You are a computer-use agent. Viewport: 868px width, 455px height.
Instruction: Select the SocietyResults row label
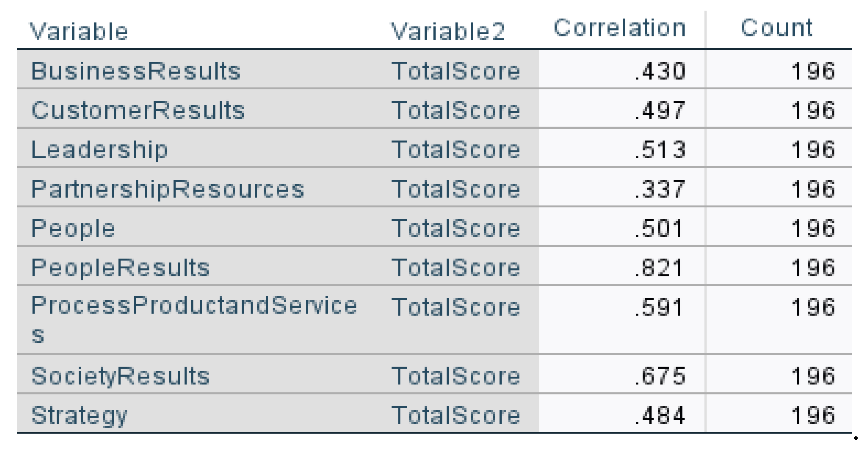[x=120, y=376]
